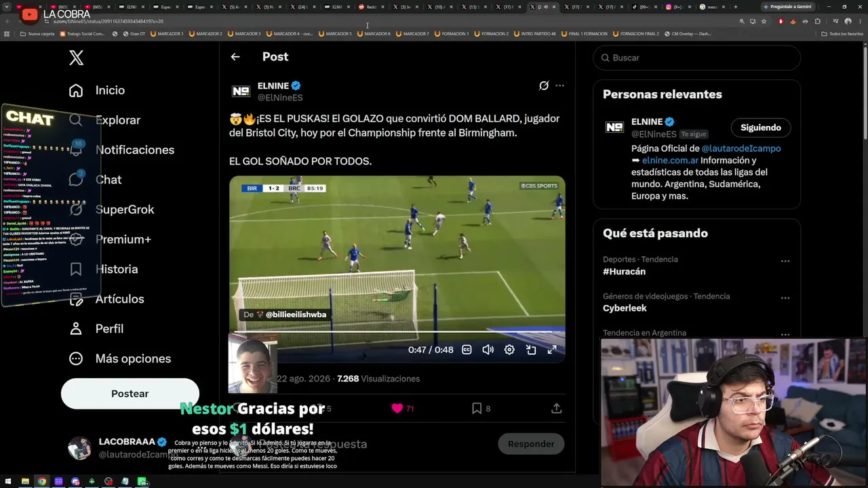The image size is (868, 488).
Task: Open Premium+ in the sidebar
Action: (x=123, y=239)
